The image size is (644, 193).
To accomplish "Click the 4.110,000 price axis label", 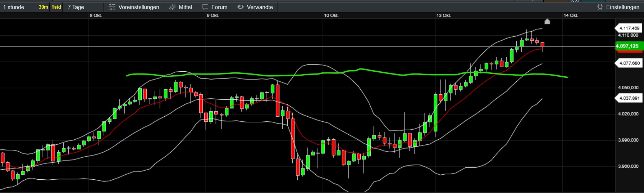I will click(628, 35).
